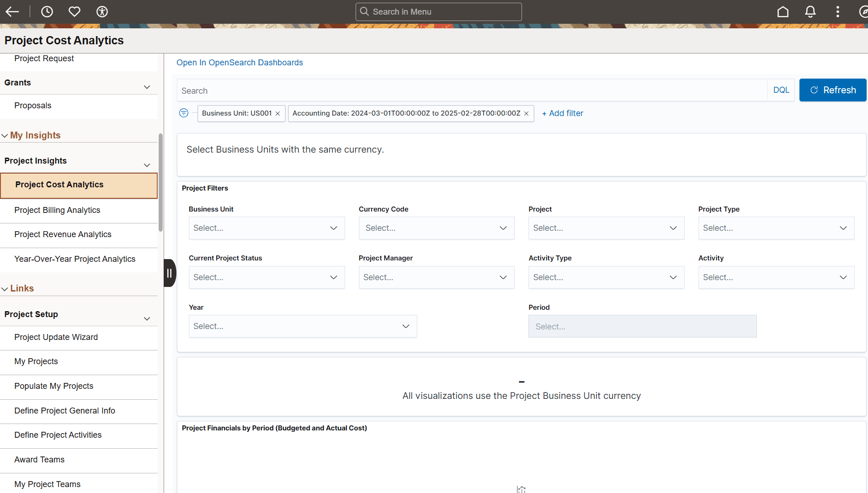Click the filter settings icon beside filter pills
868x493 pixels.
(x=184, y=113)
